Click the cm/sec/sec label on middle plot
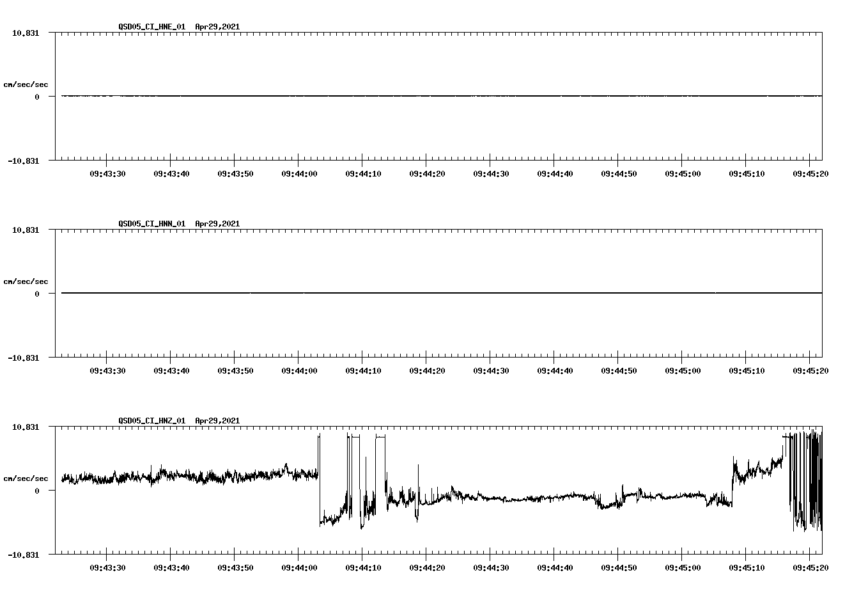The height and width of the screenshot is (591, 868). point(26,281)
